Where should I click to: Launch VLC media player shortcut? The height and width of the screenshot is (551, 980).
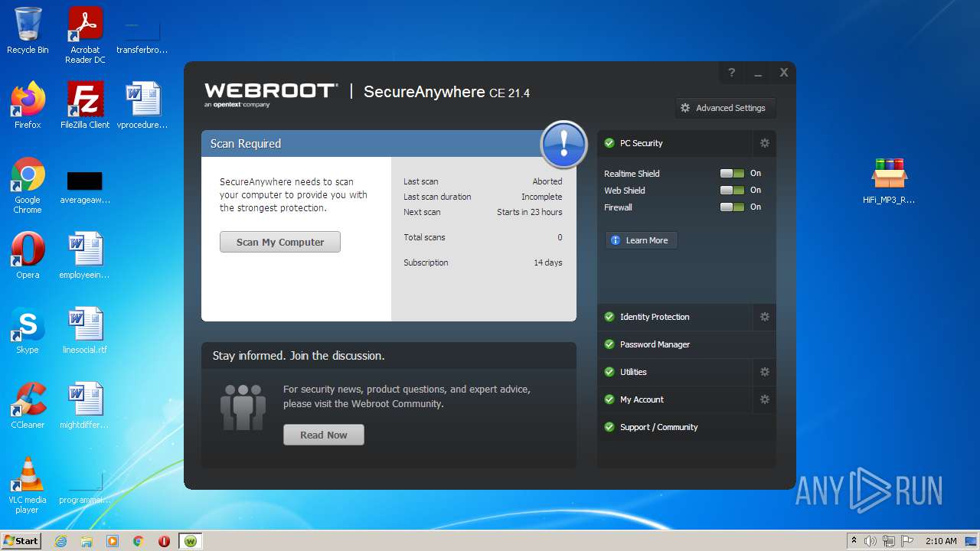[28, 485]
